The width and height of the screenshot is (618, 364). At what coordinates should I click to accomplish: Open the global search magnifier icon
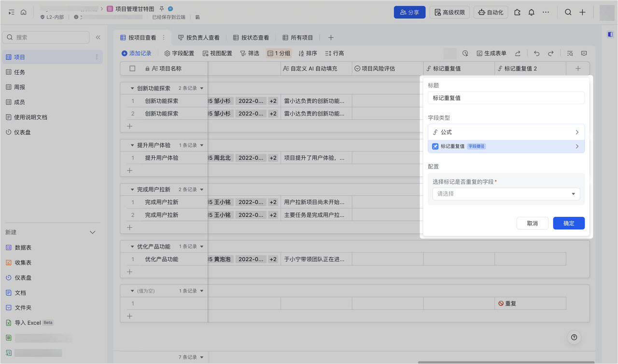pyautogui.click(x=568, y=13)
